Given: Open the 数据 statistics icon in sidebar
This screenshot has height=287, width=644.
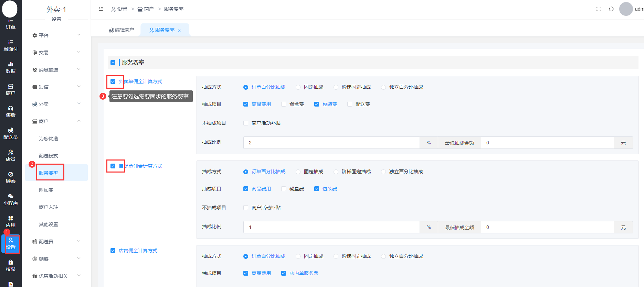Looking at the screenshot, I should click(10, 68).
